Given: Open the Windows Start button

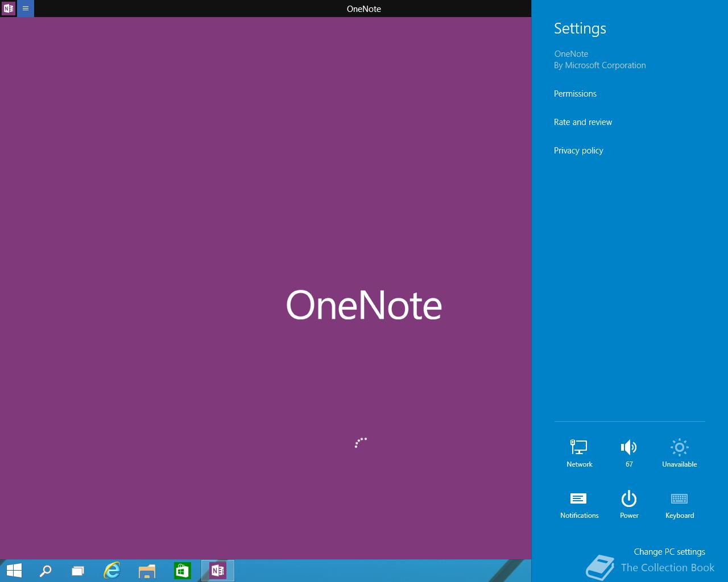Looking at the screenshot, I should (14, 571).
